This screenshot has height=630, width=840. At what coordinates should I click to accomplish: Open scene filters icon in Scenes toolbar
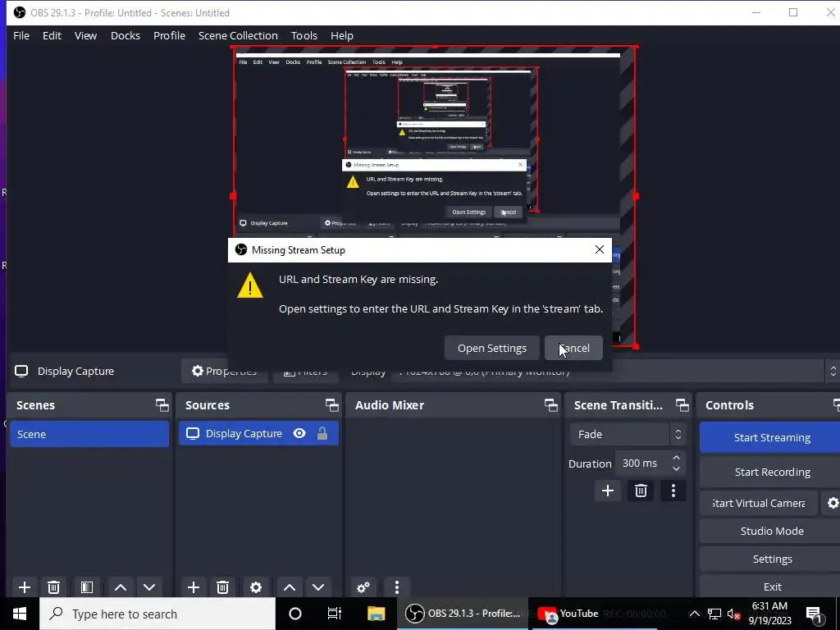click(x=87, y=587)
